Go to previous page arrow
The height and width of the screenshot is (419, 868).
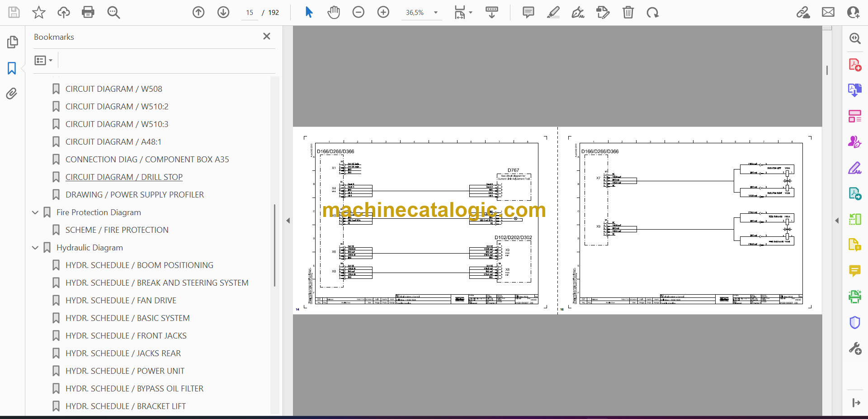coord(198,12)
